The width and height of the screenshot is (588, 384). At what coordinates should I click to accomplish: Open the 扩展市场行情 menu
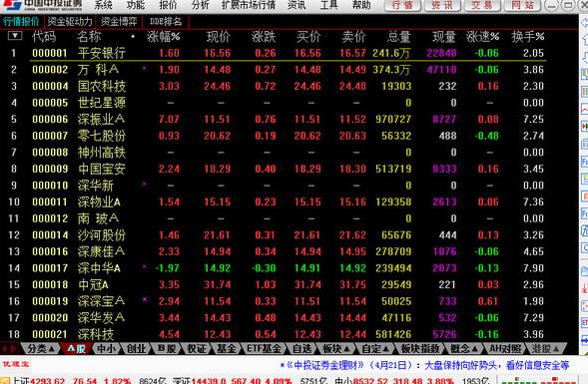249,5
